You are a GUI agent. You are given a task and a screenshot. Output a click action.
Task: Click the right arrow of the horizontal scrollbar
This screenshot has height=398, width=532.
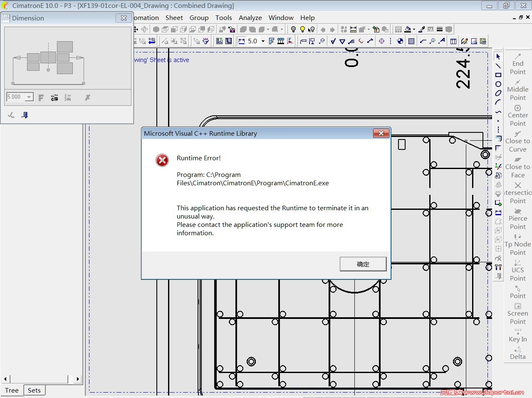78,379
